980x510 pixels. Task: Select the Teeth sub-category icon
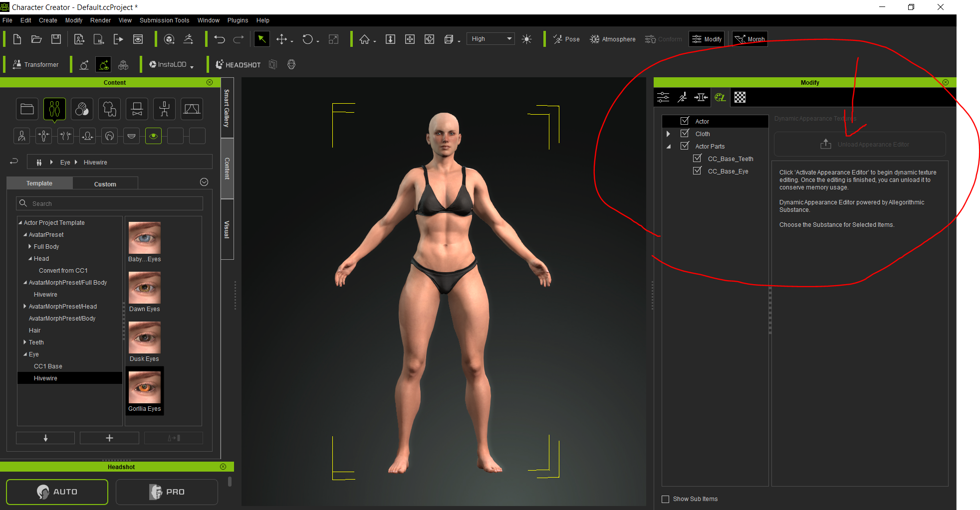click(x=131, y=136)
